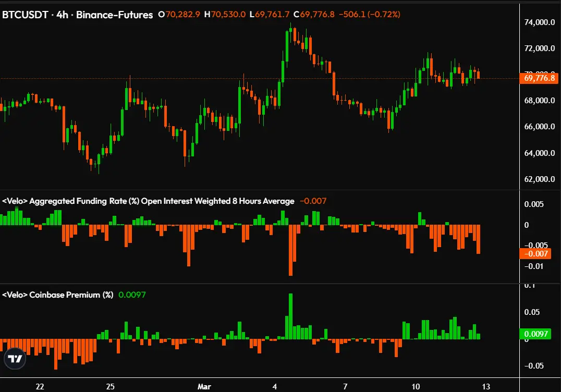Screen dimensions: 561x392
Task: Click the 72,000.0 price axis label
Action: pos(540,48)
